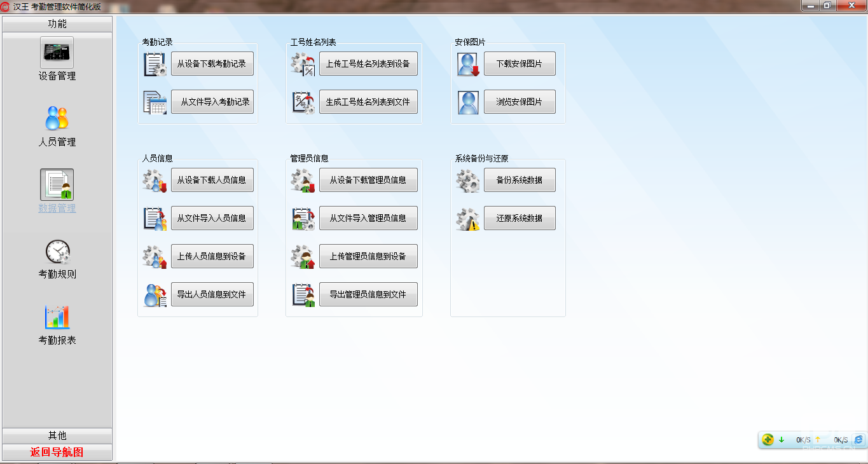The width and height of the screenshot is (868, 464).
Task: Click 从设备下载人员信息 button
Action: click(212, 180)
